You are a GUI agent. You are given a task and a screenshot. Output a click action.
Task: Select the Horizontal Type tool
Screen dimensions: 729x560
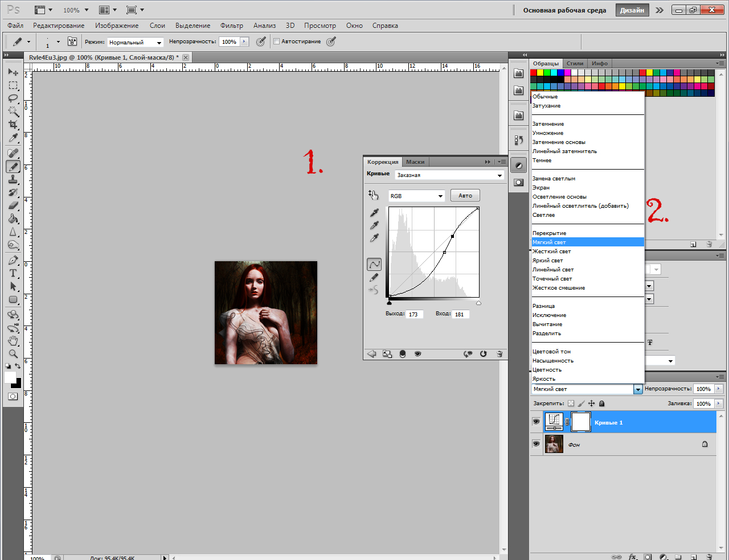[13, 274]
